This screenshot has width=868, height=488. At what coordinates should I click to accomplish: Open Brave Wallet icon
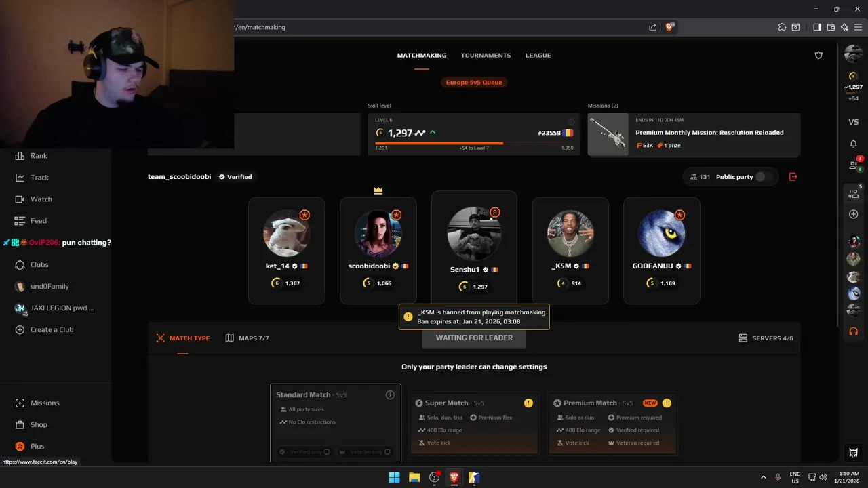coord(831,27)
